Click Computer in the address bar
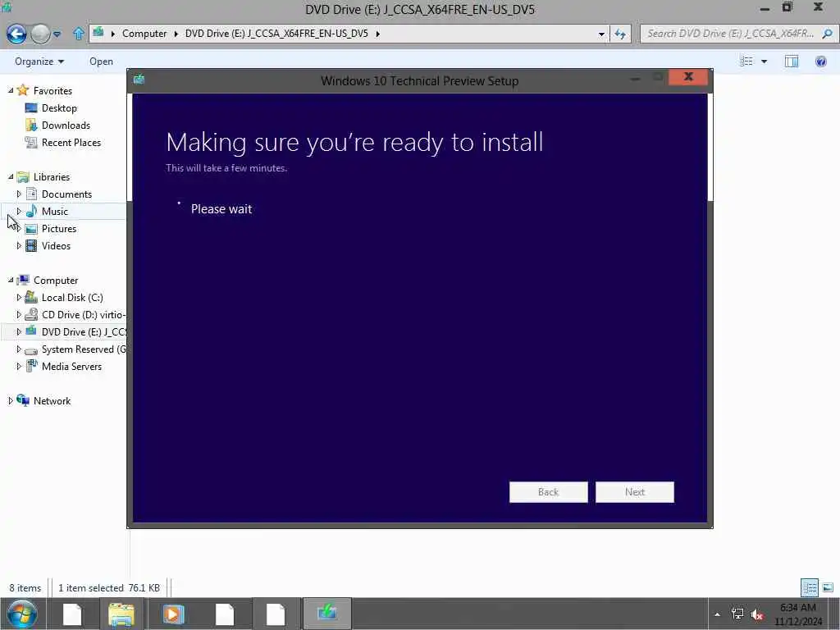Image resolution: width=840 pixels, height=630 pixels. (144, 33)
